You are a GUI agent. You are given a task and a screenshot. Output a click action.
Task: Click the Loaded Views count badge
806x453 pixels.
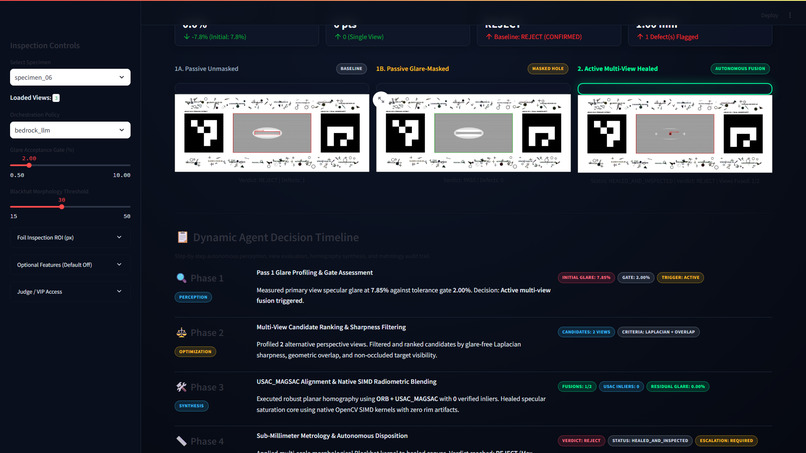(x=56, y=98)
